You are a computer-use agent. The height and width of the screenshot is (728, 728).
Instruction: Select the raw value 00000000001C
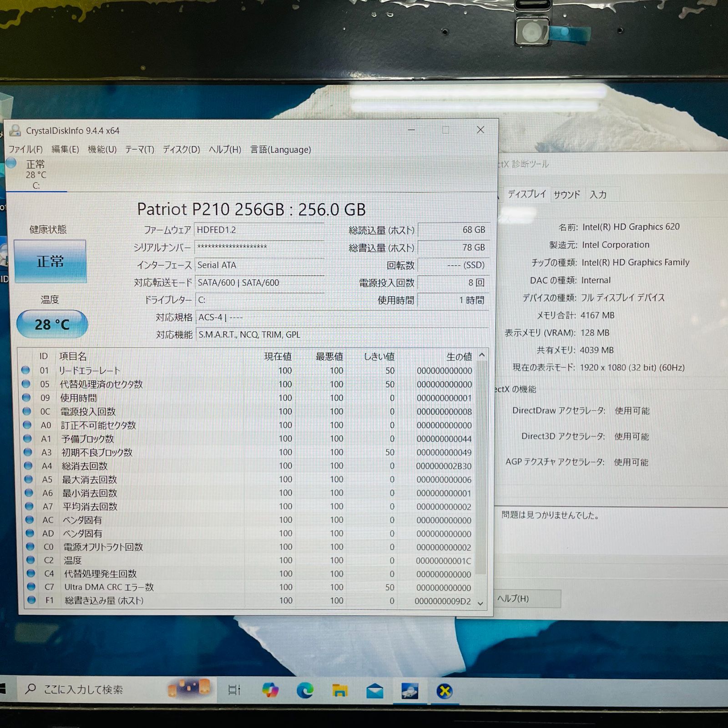coord(444,561)
